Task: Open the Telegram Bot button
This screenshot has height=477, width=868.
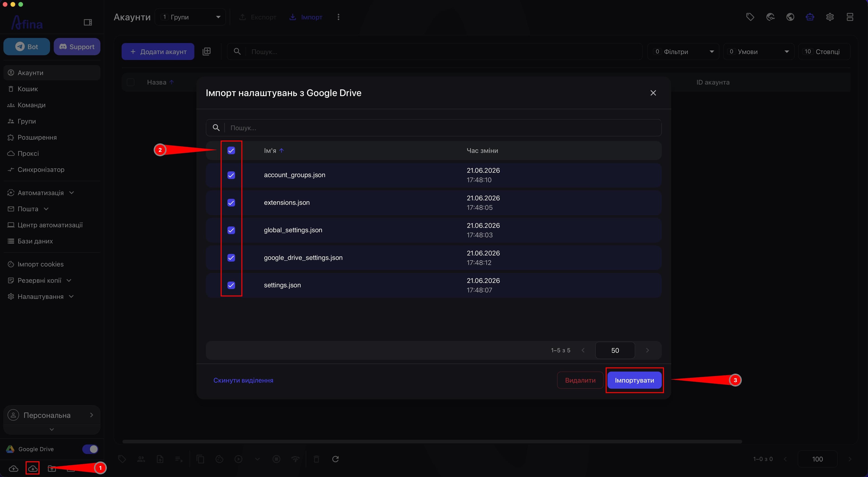Action: click(27, 47)
